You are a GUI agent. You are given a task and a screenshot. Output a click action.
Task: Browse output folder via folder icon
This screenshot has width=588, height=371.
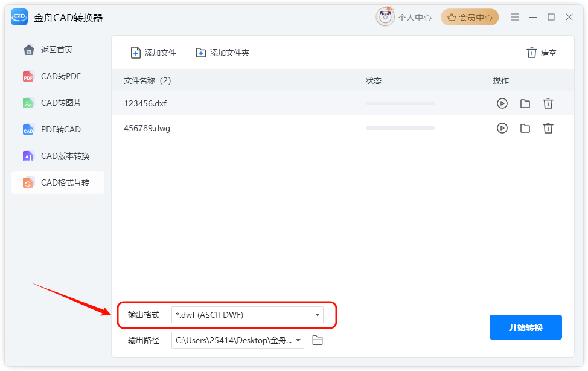318,340
